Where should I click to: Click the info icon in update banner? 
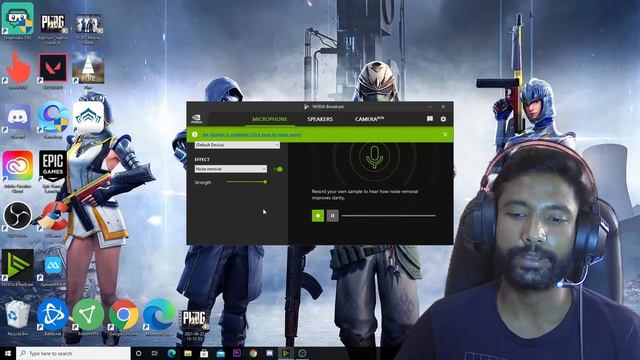[x=195, y=134]
